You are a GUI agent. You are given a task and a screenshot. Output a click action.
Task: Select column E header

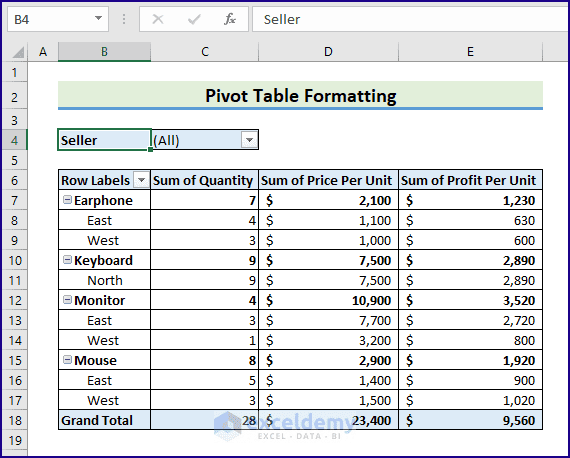pos(470,52)
